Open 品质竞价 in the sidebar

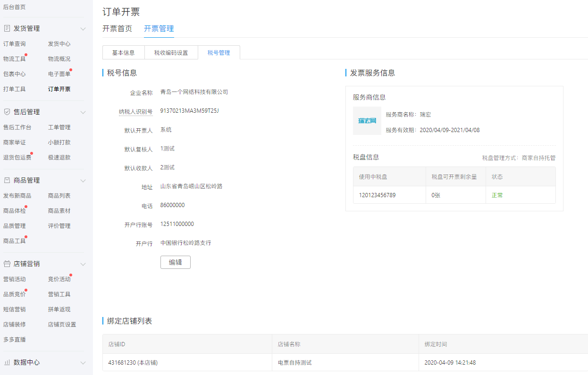15,294
